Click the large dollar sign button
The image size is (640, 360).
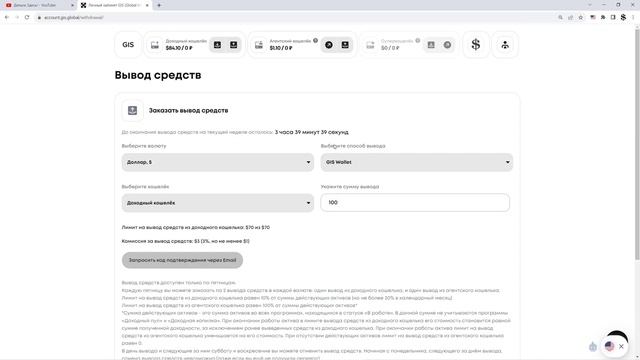[x=476, y=44]
